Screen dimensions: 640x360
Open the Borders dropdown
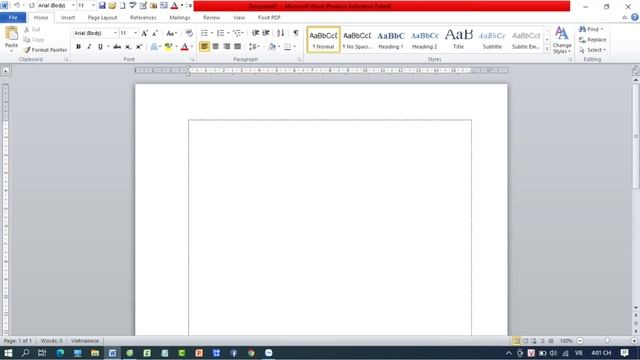coord(294,47)
